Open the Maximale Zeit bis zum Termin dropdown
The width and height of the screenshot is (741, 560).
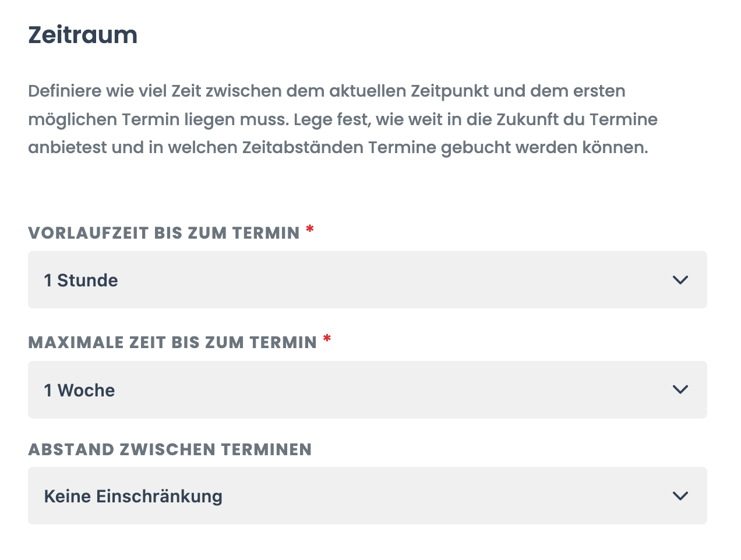coord(368,389)
